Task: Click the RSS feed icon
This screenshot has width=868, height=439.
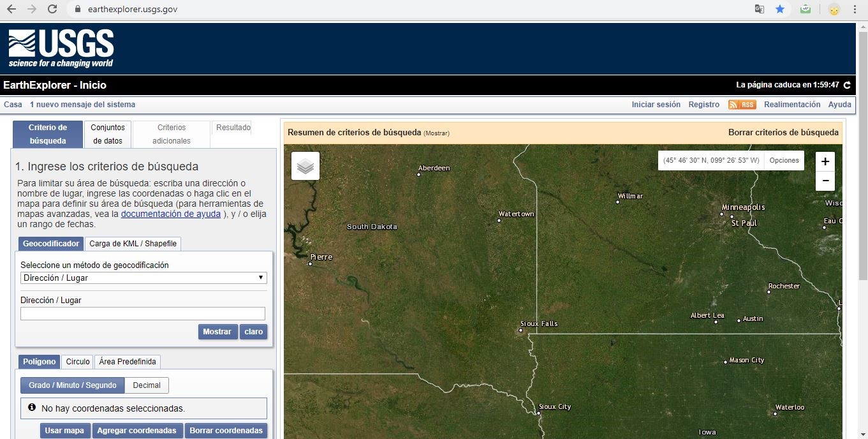Action: (742, 105)
